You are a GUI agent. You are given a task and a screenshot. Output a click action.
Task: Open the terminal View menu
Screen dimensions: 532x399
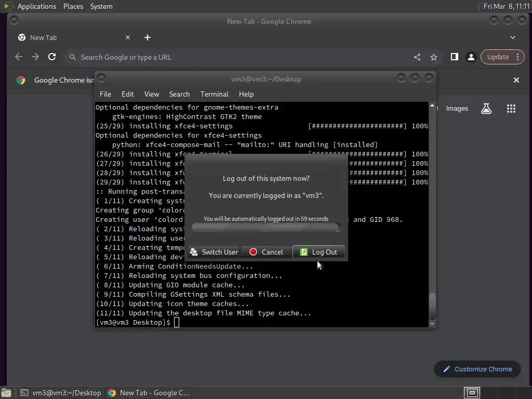[x=152, y=94]
